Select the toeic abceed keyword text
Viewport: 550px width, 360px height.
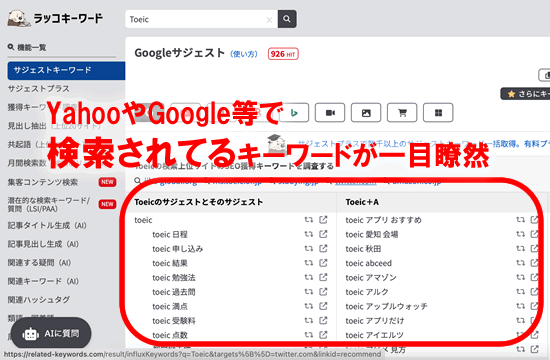368,263
